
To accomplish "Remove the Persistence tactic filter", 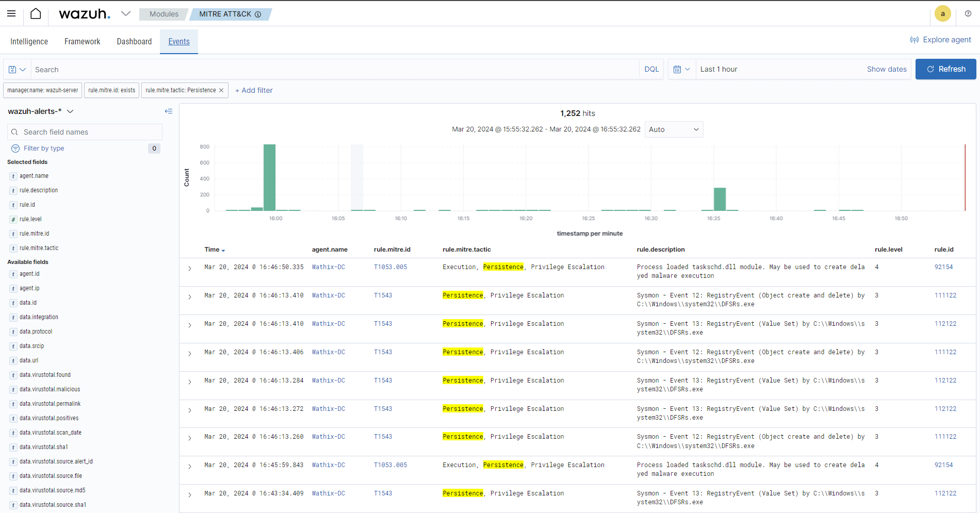I will pos(221,90).
